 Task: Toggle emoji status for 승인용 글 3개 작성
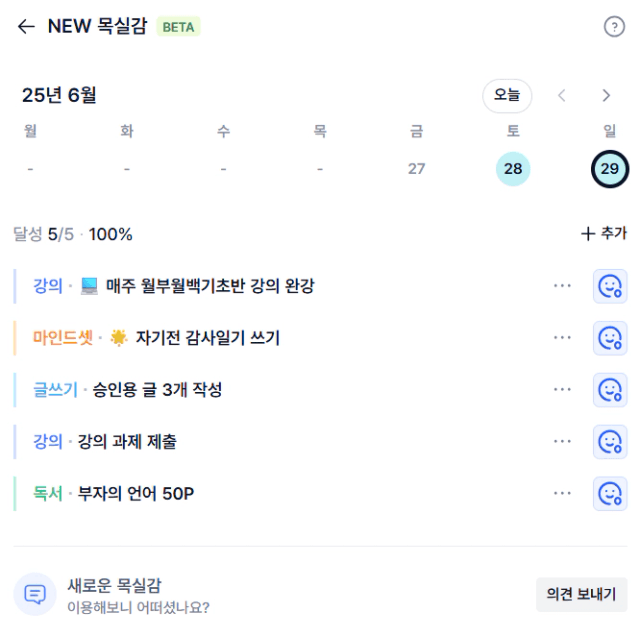(610, 390)
